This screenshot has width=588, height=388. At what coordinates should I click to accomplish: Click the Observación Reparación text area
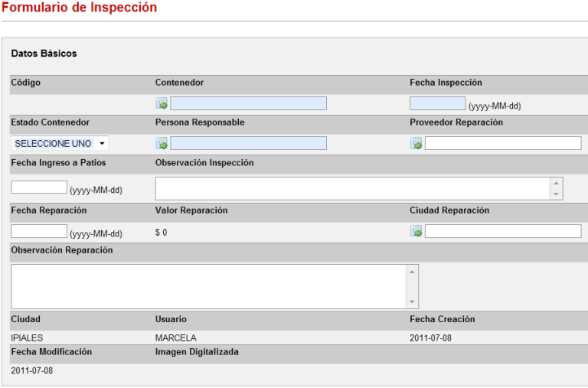coord(208,286)
